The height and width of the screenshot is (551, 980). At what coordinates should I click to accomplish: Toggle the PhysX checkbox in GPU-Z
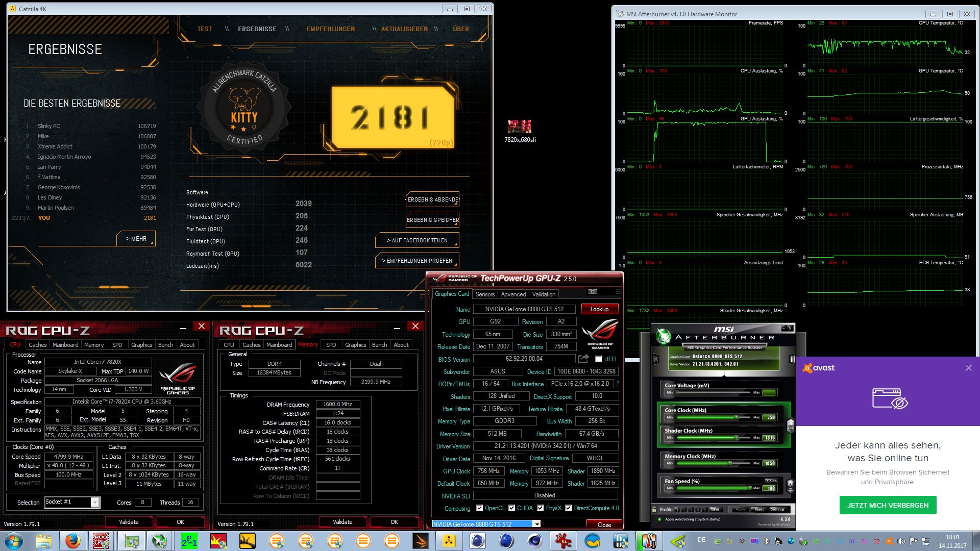coord(540,508)
